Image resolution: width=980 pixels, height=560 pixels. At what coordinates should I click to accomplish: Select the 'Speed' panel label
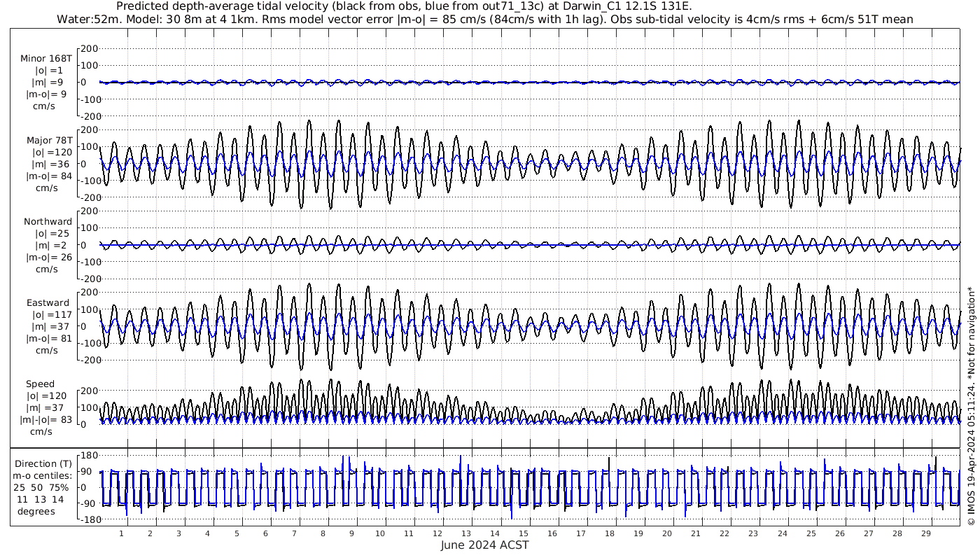coord(40,384)
